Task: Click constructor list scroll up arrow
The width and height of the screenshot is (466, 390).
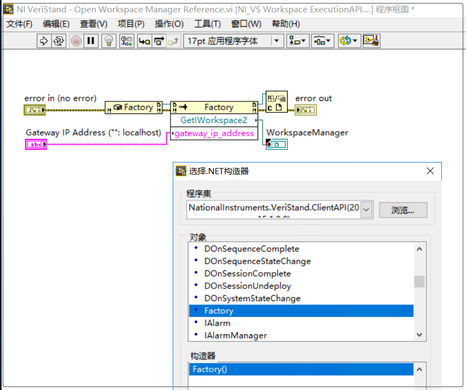Action: click(x=419, y=369)
